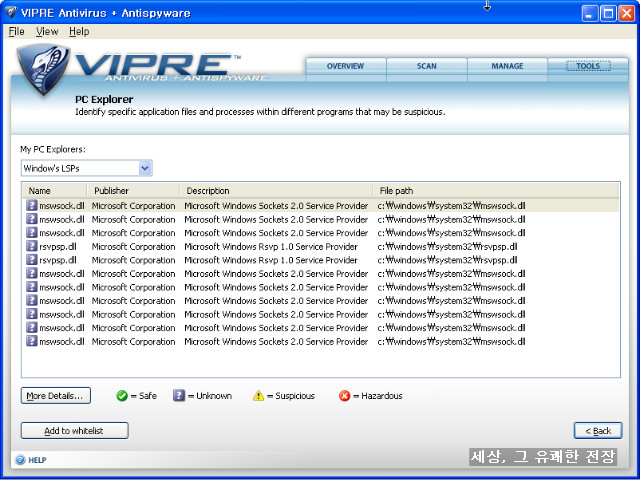Screen dimensions: 640x480
Task: Click the VIPRE snake shield logo
Action: 43,69
